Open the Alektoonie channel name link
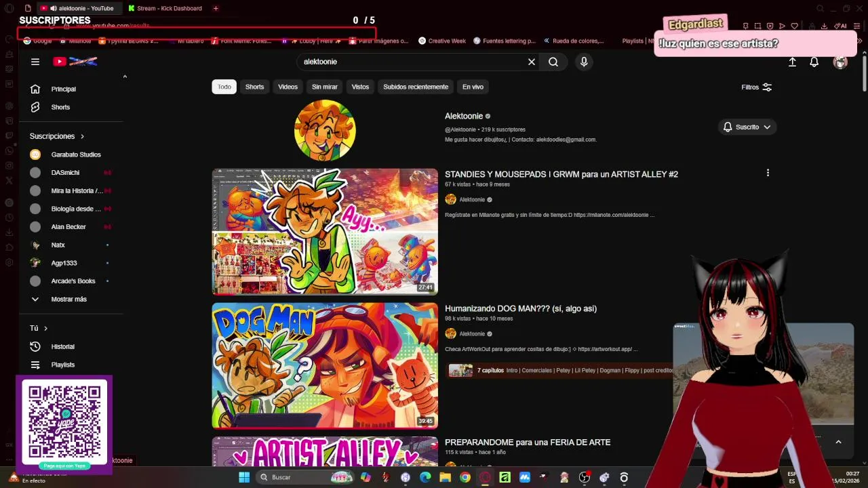This screenshot has width=868, height=488. click(x=464, y=116)
